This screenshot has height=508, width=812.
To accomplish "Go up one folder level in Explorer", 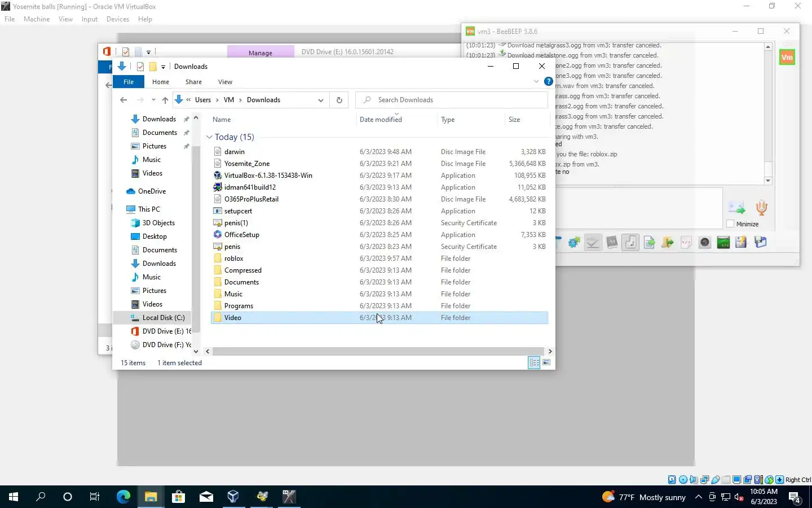I will click(x=165, y=100).
